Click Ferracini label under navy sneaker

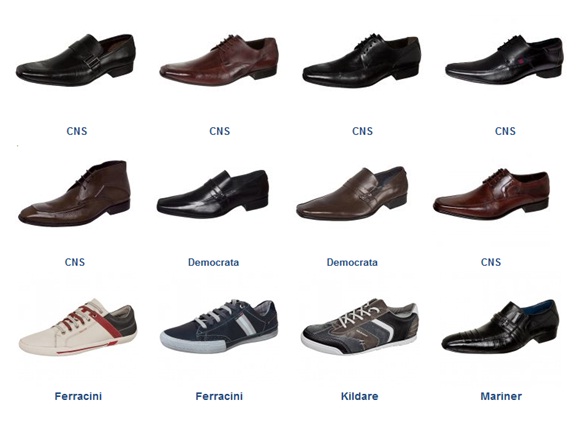point(219,396)
